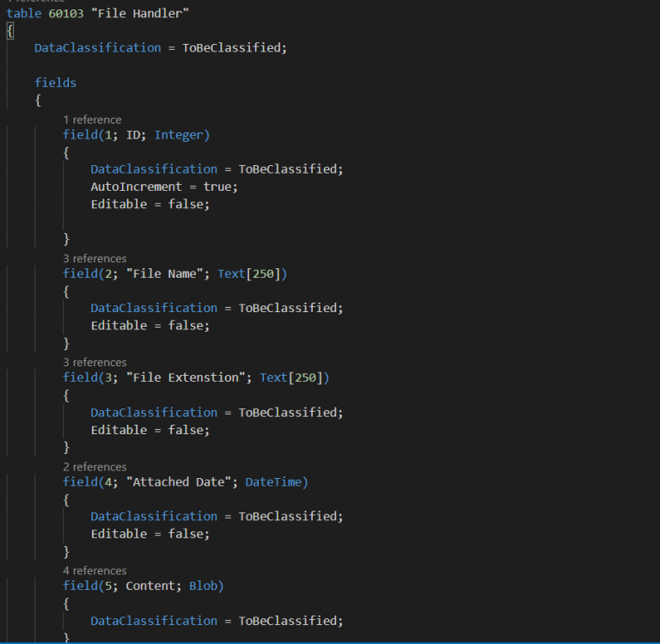Image resolution: width=660 pixels, height=644 pixels.
Task: Open '4 references' CodeLens above the Content field
Action: point(95,570)
